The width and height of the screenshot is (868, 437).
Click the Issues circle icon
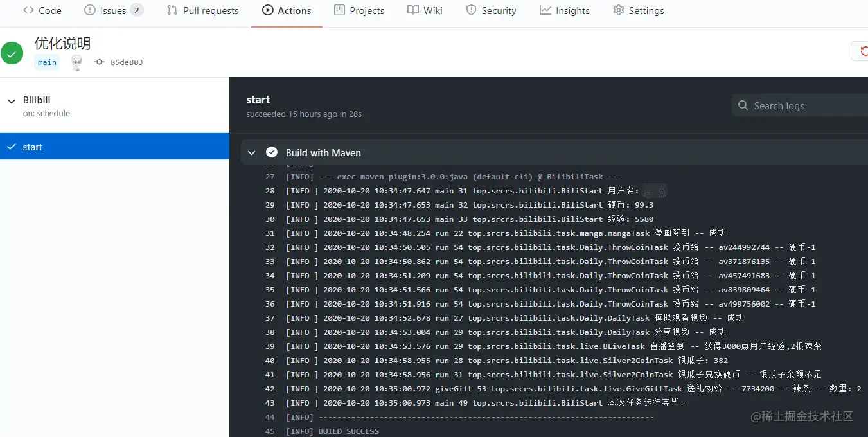tap(90, 10)
